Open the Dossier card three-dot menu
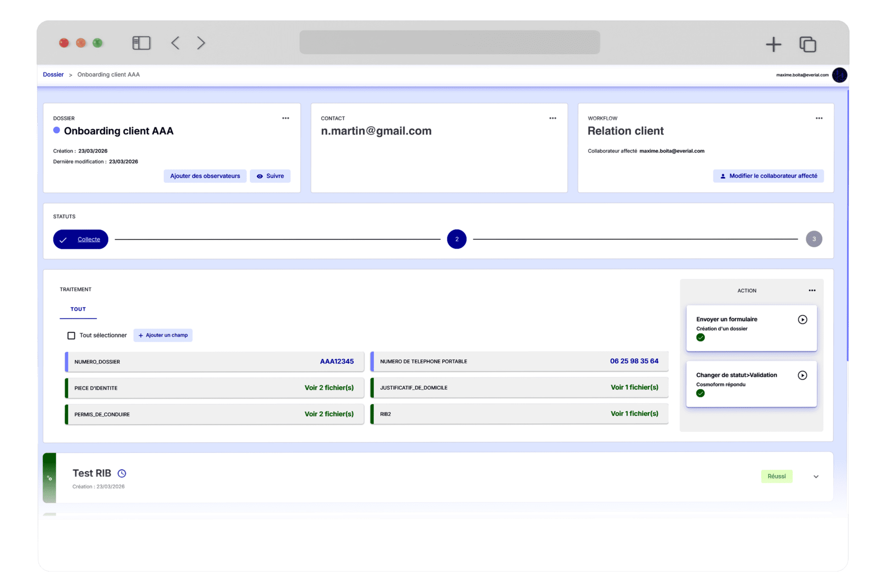 tap(285, 119)
